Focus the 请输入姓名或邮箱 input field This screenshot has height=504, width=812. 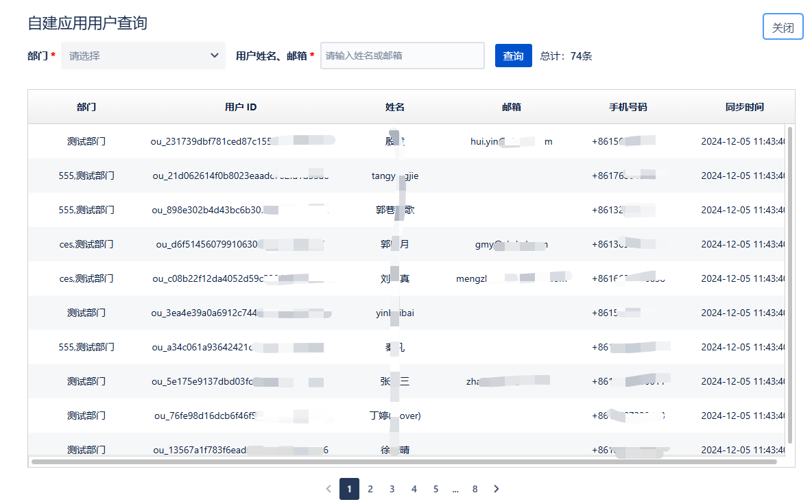pos(403,56)
